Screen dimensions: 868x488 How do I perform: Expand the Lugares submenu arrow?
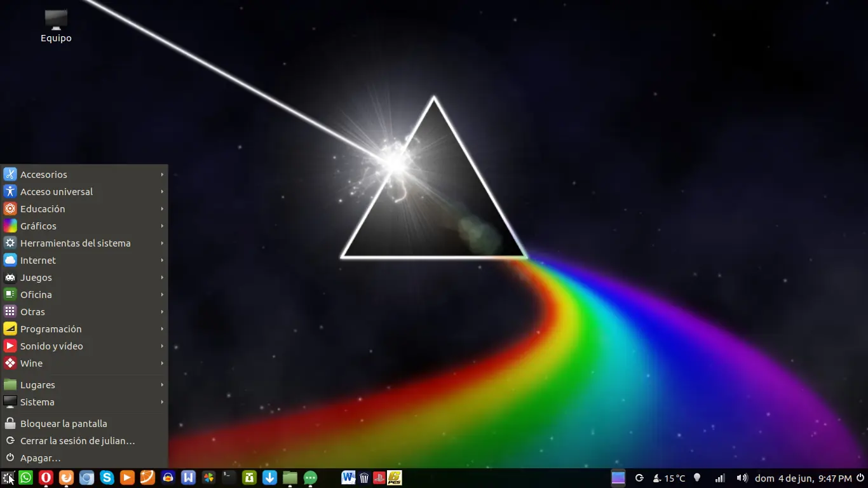point(163,384)
